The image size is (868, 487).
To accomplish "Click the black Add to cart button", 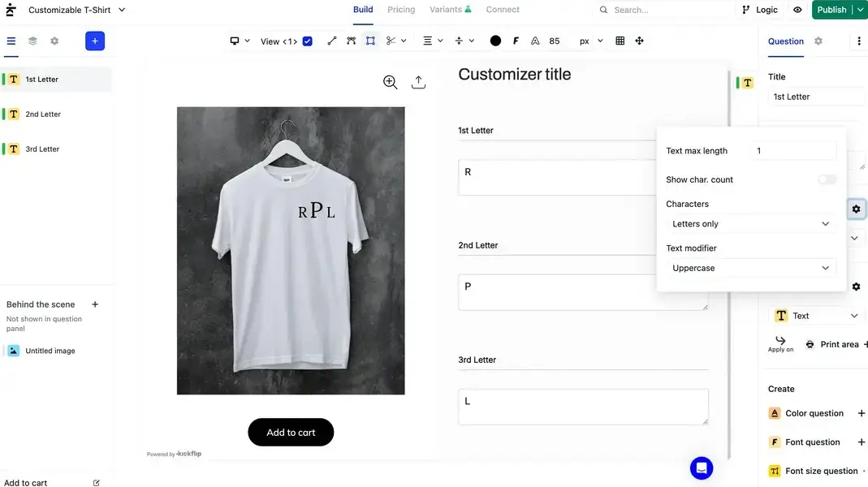I will tap(291, 433).
